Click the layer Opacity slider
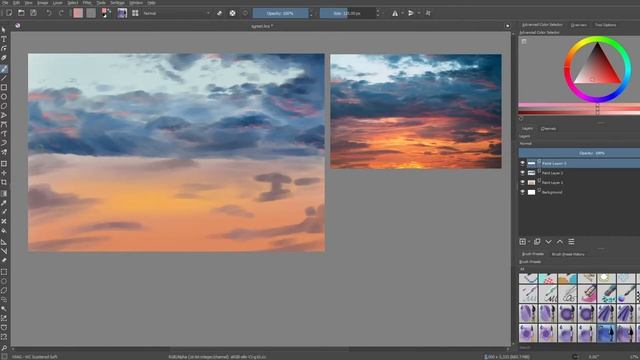Viewport: 640px width, 360px height. tap(579, 153)
